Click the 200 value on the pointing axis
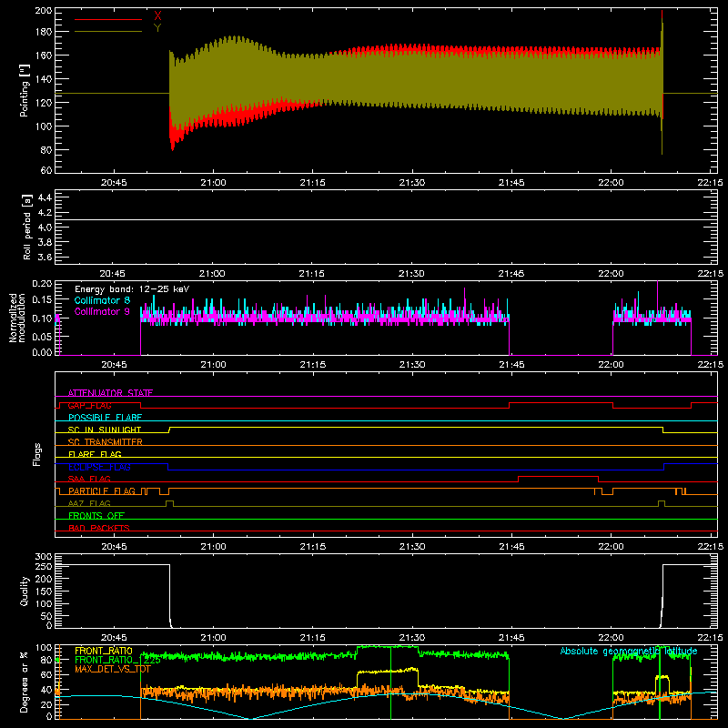The width and height of the screenshot is (728, 728). pyautogui.click(x=44, y=10)
